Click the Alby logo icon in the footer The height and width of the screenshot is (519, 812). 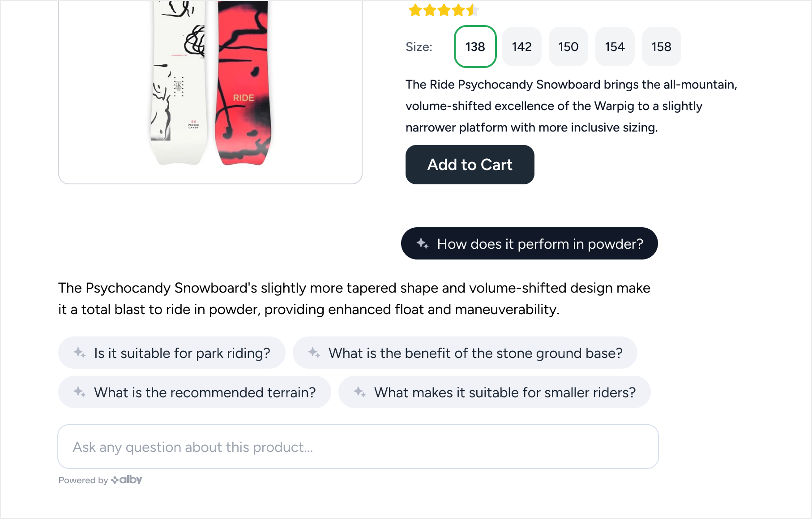[x=115, y=480]
